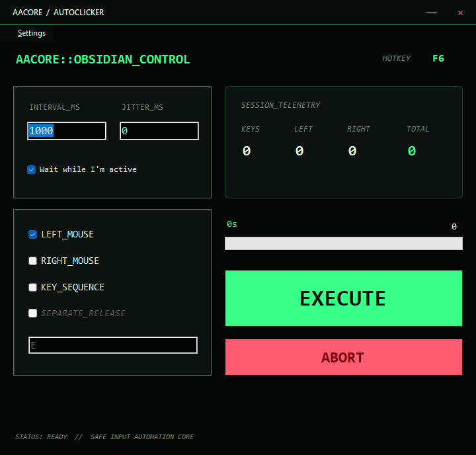Click the F6 hotkey value

click(438, 58)
